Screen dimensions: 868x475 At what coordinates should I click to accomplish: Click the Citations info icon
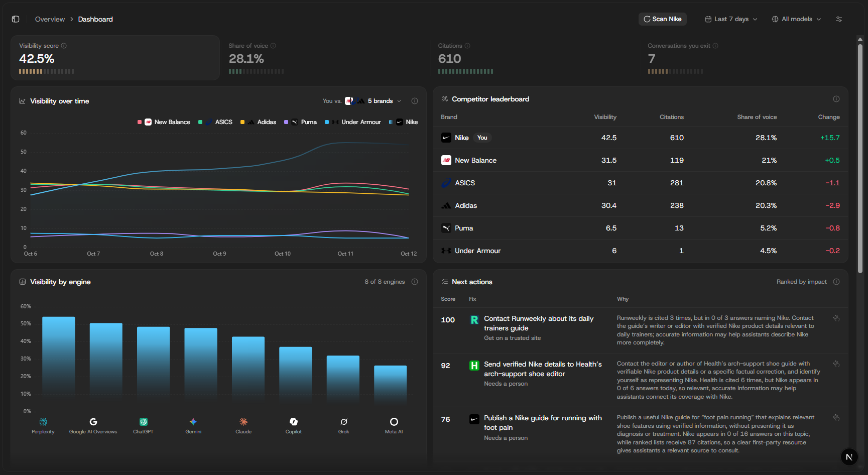click(467, 46)
